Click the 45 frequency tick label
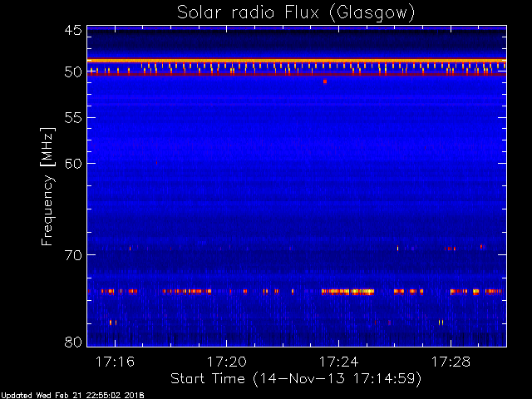 click(73, 31)
